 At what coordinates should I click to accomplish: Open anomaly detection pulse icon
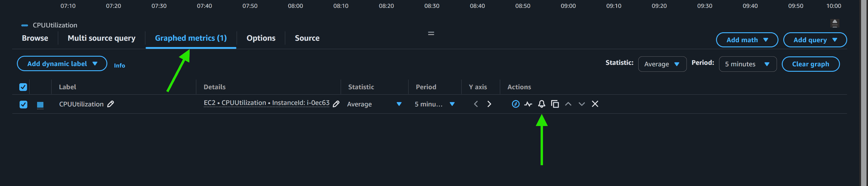(x=528, y=104)
